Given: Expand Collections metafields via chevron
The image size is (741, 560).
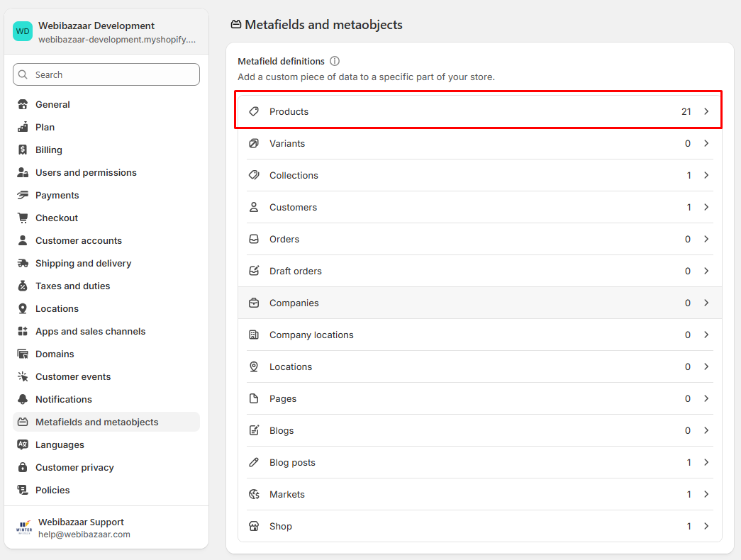Looking at the screenshot, I should (706, 175).
